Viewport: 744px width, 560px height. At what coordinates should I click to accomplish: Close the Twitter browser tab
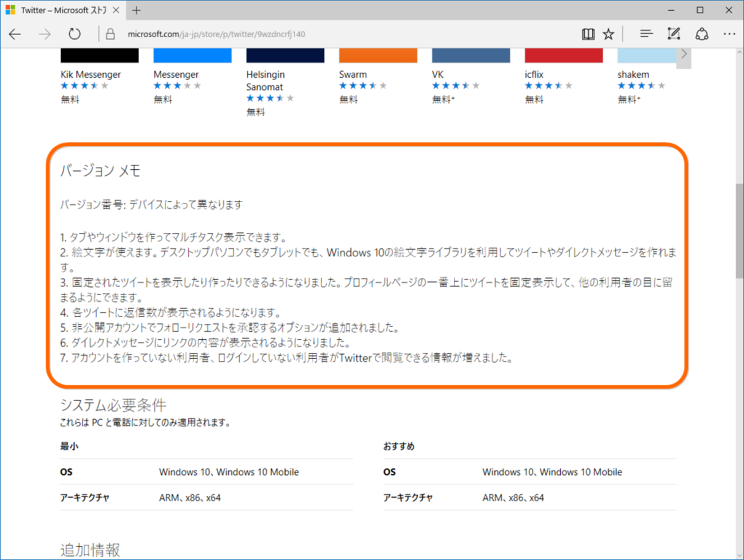click(x=116, y=10)
